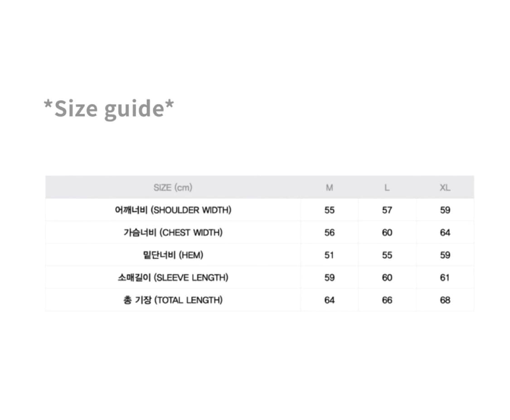
Task: Select total length value 68 for XL
Action: tap(445, 300)
